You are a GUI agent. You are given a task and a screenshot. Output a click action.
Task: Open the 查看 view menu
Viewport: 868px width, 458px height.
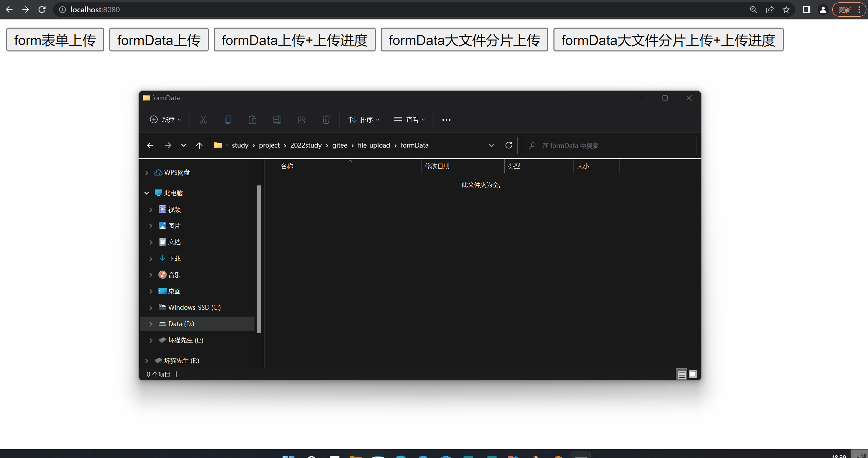[410, 120]
